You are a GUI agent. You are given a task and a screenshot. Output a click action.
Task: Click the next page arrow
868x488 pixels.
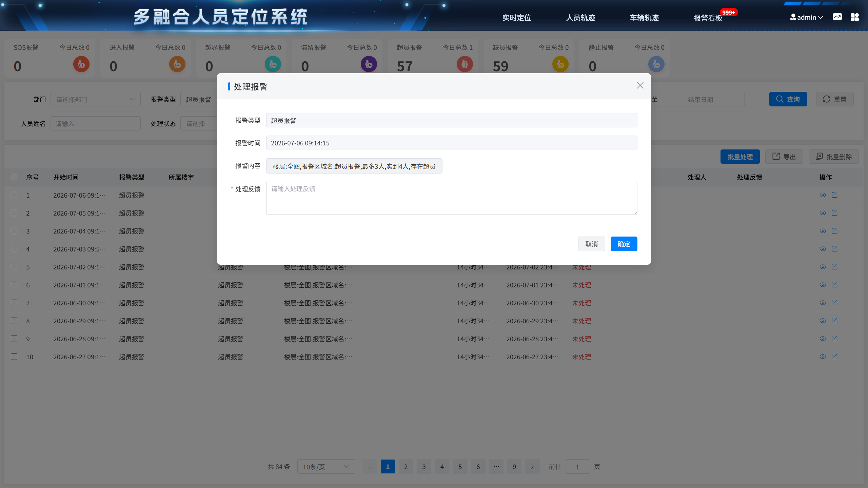tap(532, 467)
